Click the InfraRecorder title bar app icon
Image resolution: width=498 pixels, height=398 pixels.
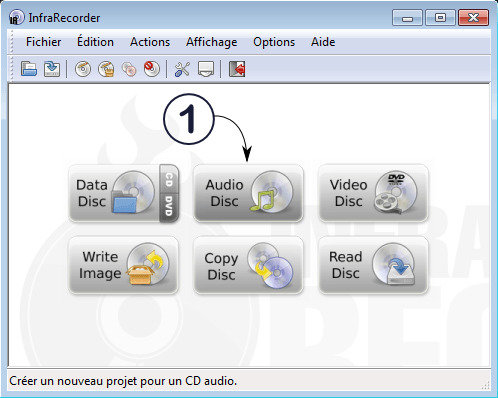click(x=17, y=17)
